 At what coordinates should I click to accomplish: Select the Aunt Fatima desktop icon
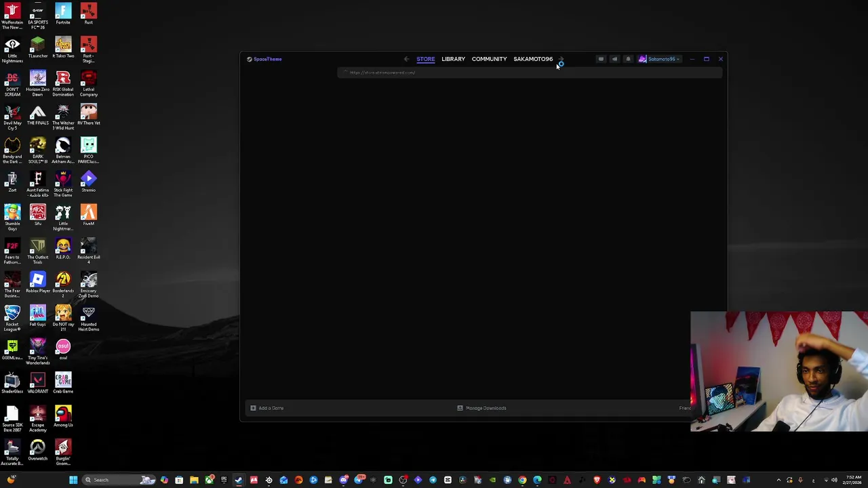pyautogui.click(x=38, y=184)
